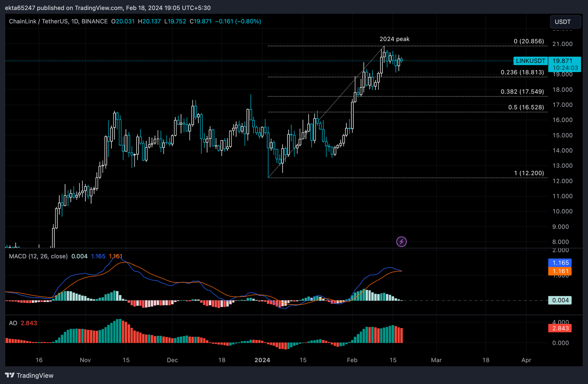Select the 0.236 (18.813) Fibonacci level label

click(x=522, y=72)
